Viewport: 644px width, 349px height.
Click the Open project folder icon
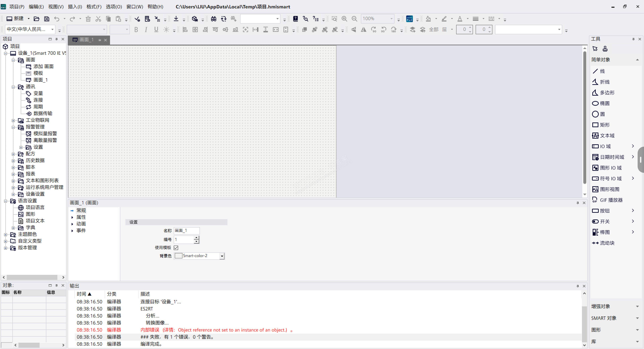pyautogui.click(x=37, y=19)
